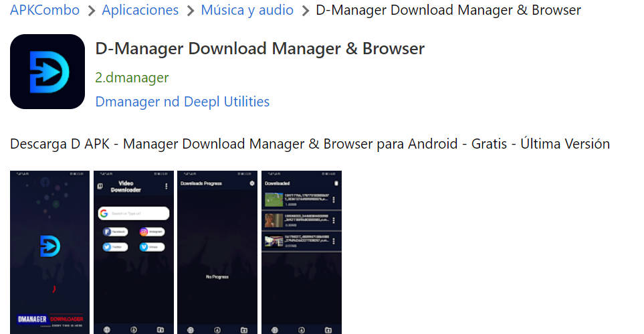Open the Música y audio category

pos(247,10)
